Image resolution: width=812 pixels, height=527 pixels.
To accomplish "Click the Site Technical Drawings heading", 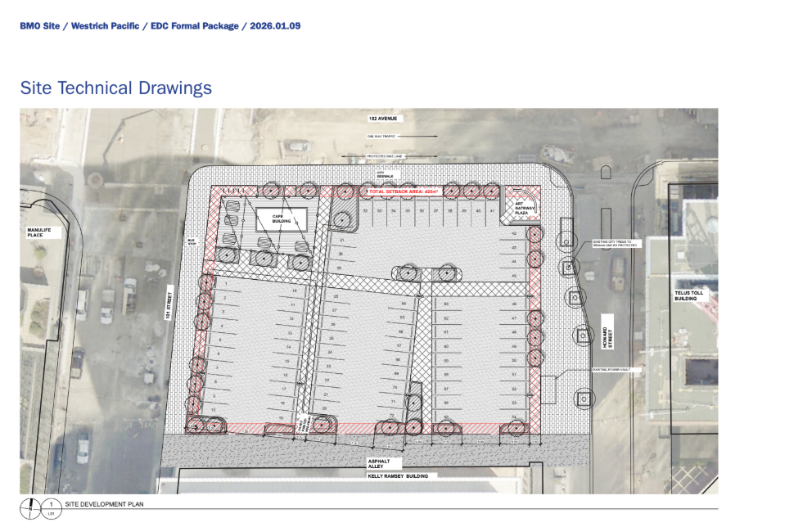I will tap(115, 88).
